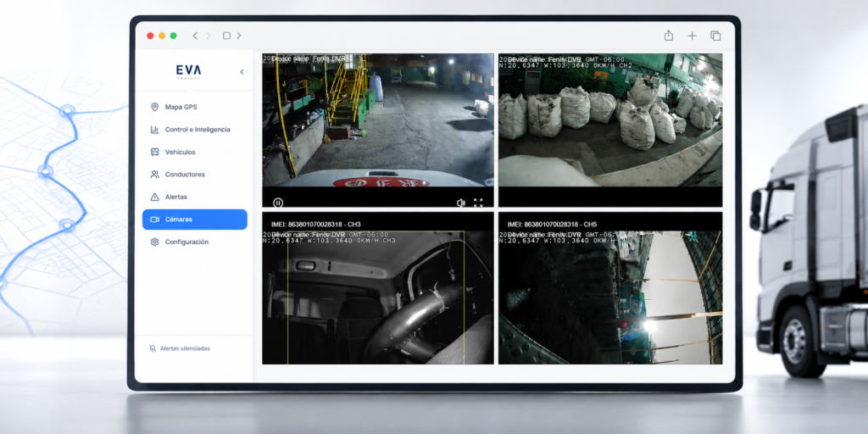868x434 pixels.
Task: Click the browser sidebar toggle square
Action: (226, 36)
